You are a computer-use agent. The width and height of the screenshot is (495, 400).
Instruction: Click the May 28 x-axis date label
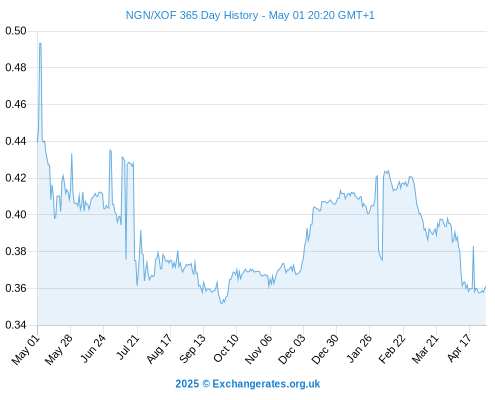59,350
